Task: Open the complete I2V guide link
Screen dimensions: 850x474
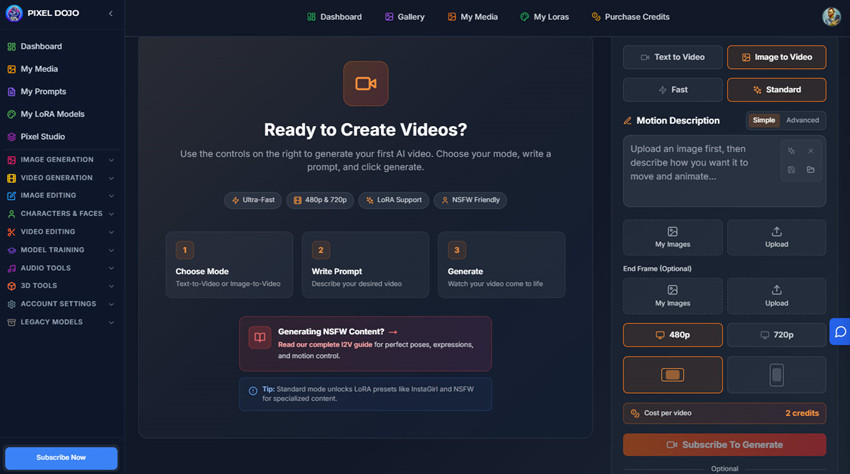Action: tap(325, 345)
